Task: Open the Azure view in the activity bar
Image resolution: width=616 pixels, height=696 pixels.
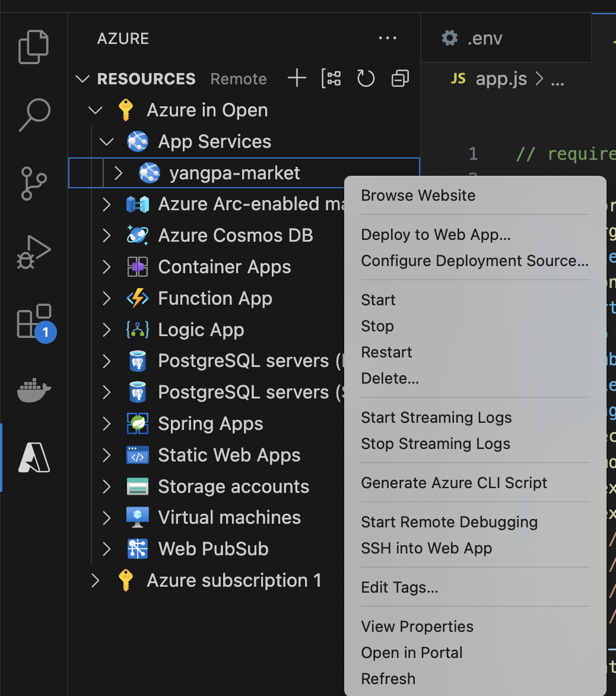Action: (34, 458)
